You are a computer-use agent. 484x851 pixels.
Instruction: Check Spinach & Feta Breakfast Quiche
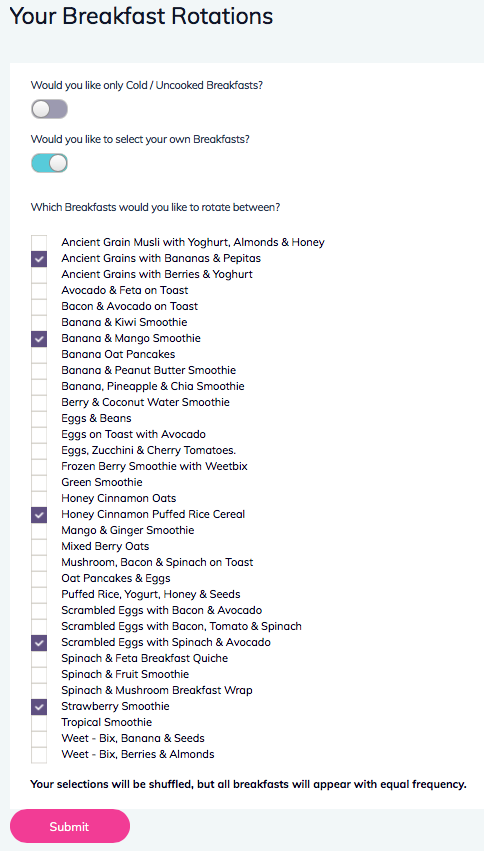(x=39, y=659)
